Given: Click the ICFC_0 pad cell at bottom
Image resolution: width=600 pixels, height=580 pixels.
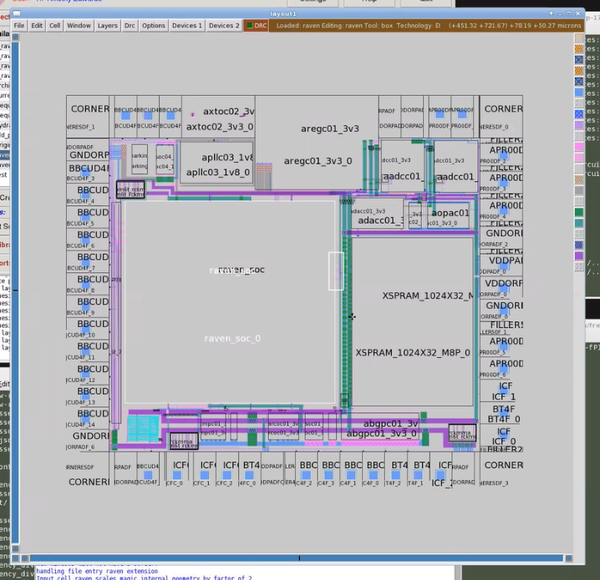Looking at the screenshot, I should [x=177, y=469].
